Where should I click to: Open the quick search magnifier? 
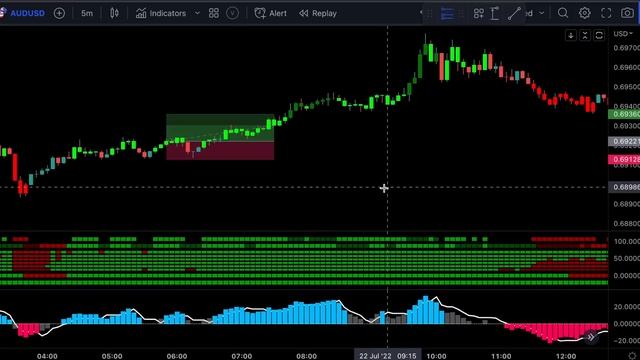(563, 13)
